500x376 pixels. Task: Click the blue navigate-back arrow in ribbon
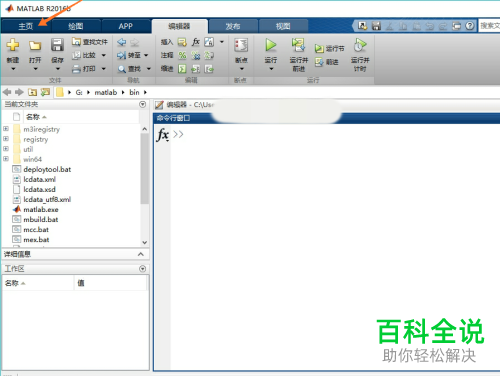coord(122,42)
